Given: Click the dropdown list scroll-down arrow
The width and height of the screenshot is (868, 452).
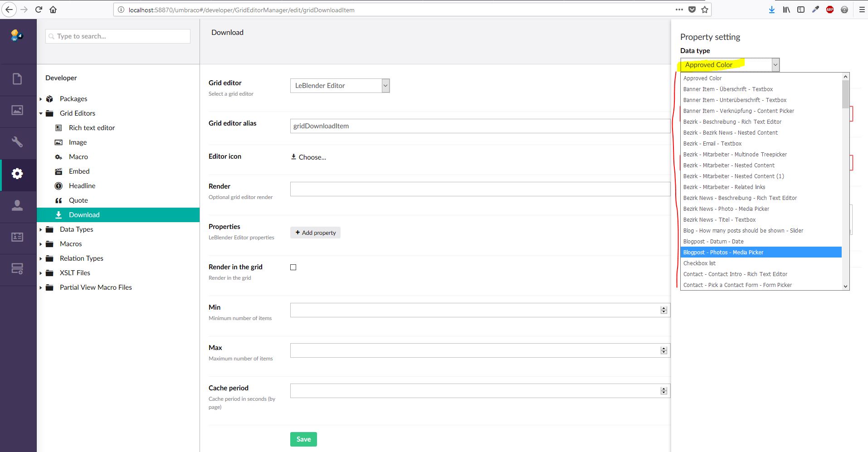Looking at the screenshot, I should click(x=845, y=286).
